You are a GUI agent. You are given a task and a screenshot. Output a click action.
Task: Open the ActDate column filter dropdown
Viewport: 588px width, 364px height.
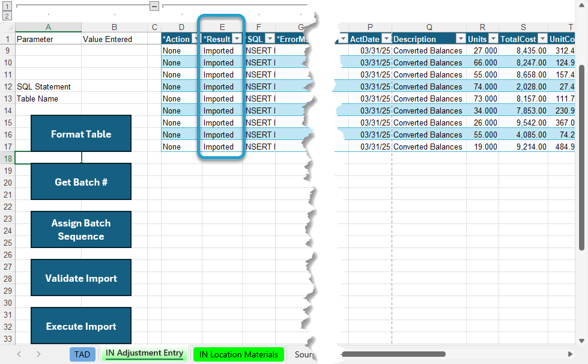pyautogui.click(x=386, y=38)
